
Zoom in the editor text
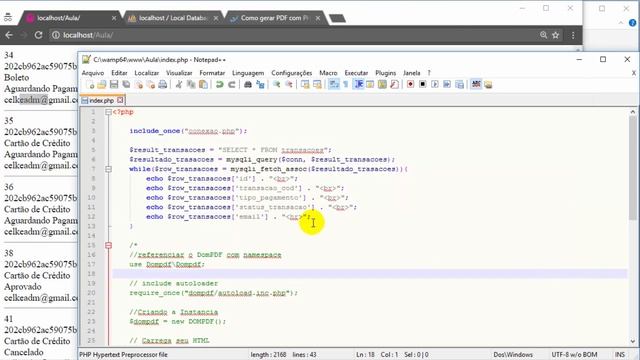[276, 84]
